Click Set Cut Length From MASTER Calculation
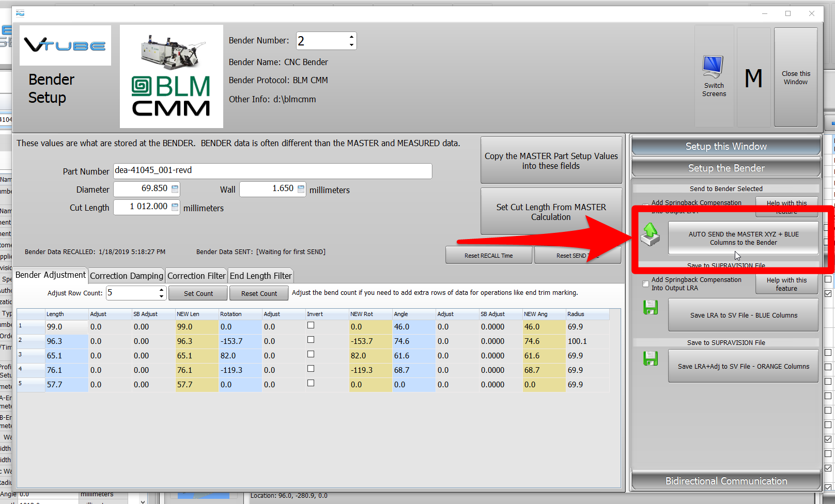835x504 pixels. [551, 212]
